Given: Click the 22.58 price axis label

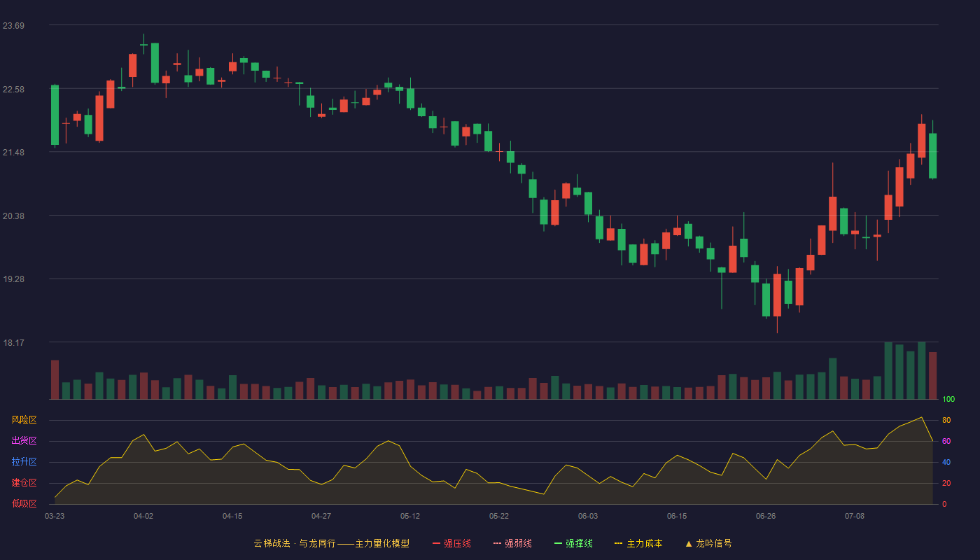Looking at the screenshot, I should click(x=13, y=90).
